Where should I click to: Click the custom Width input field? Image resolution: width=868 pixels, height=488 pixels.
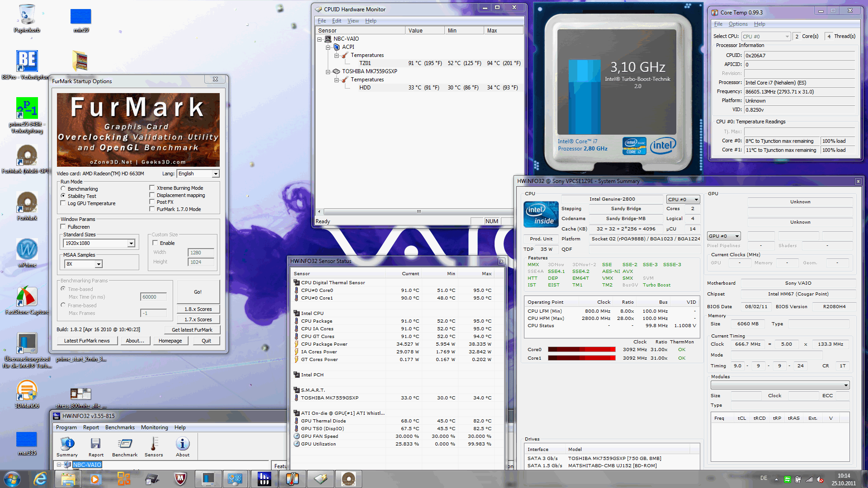(x=201, y=253)
